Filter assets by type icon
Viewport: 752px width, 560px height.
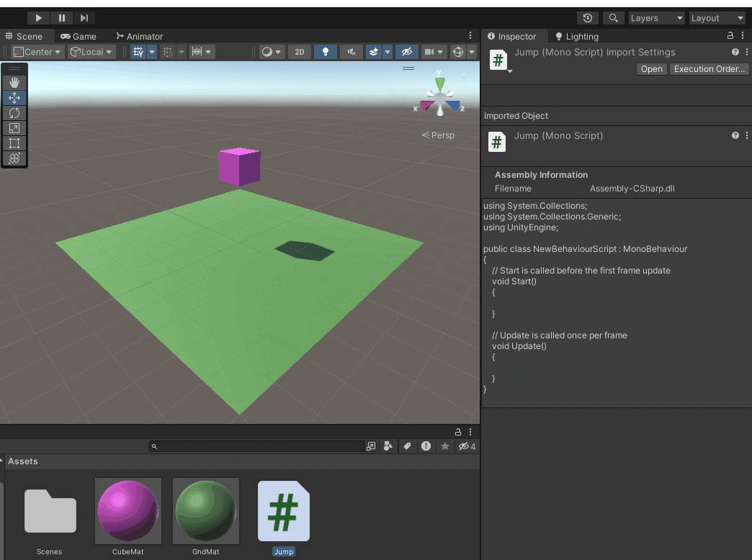click(x=388, y=446)
